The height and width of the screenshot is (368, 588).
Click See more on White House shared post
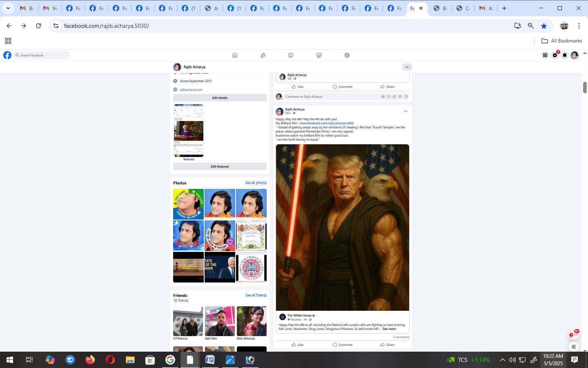(389, 329)
